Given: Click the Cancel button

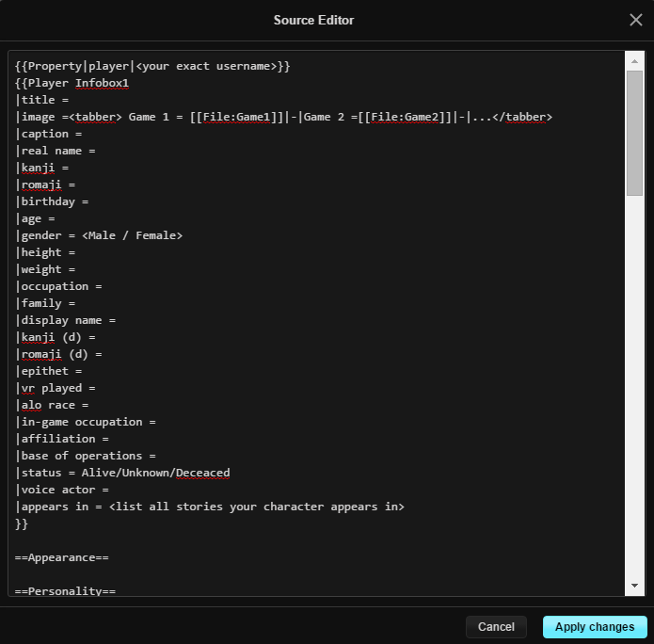Looking at the screenshot, I should pyautogui.click(x=496, y=626).
